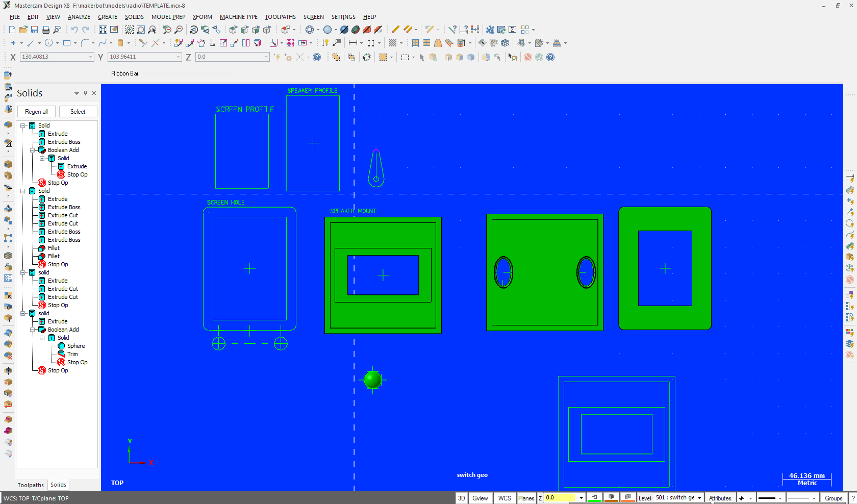Viewport: 857px width, 504px height.
Task: Click the Redo arrow icon
Action: click(86, 30)
